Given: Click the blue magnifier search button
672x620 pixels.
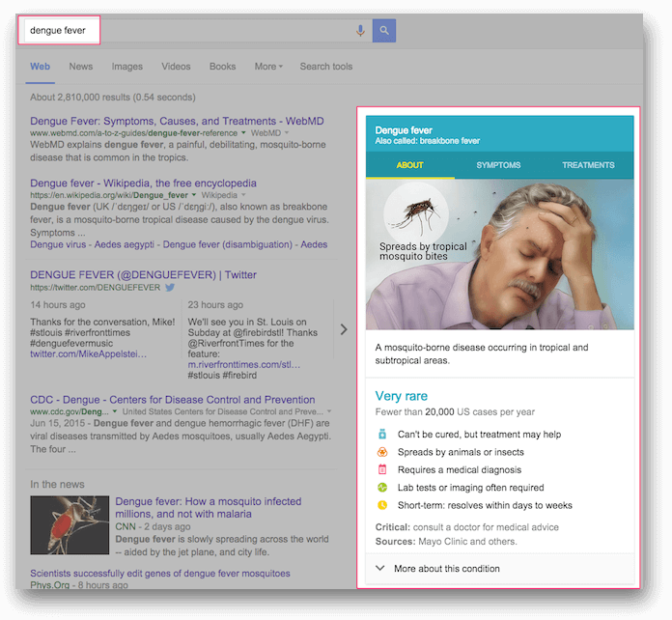Looking at the screenshot, I should pyautogui.click(x=384, y=31).
